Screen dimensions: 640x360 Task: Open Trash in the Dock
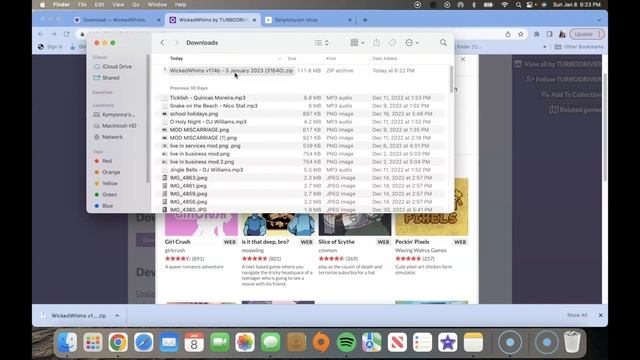[x=572, y=342]
